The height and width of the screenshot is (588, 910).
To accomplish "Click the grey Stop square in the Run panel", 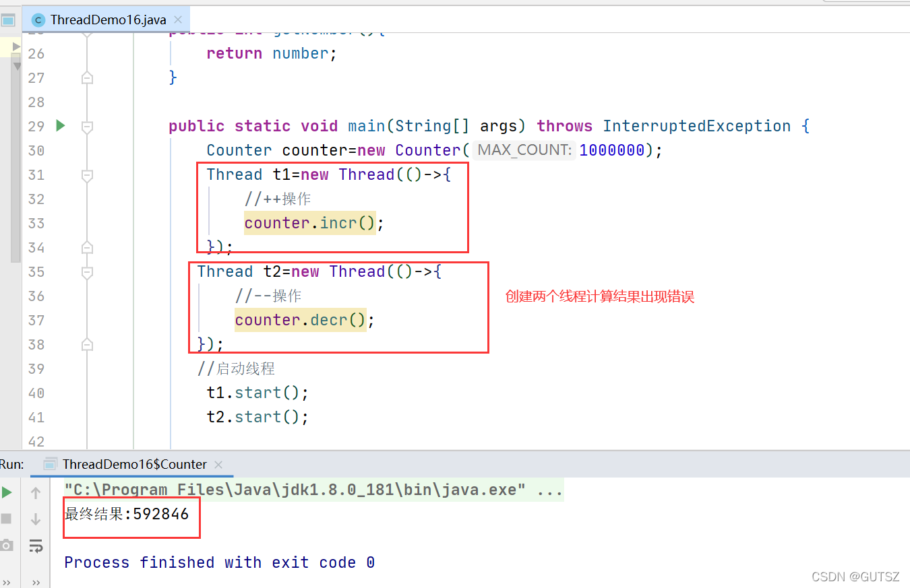I will point(6,519).
